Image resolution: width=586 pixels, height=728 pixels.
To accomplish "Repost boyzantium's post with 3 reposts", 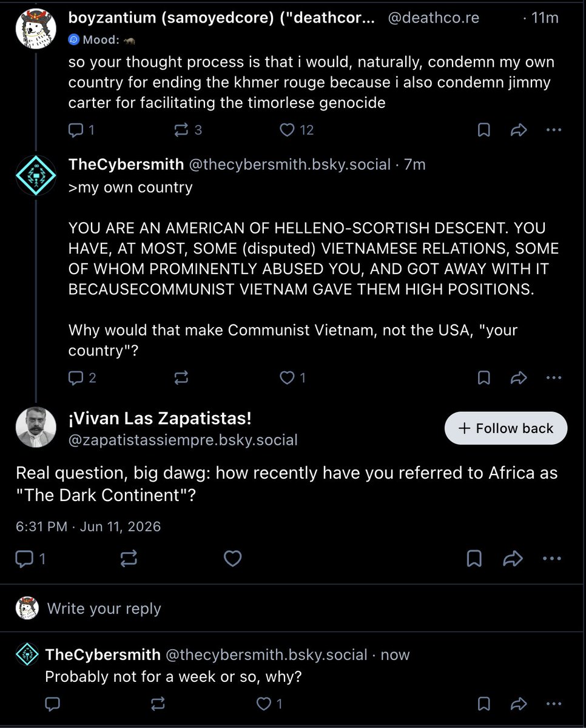I will [x=187, y=130].
